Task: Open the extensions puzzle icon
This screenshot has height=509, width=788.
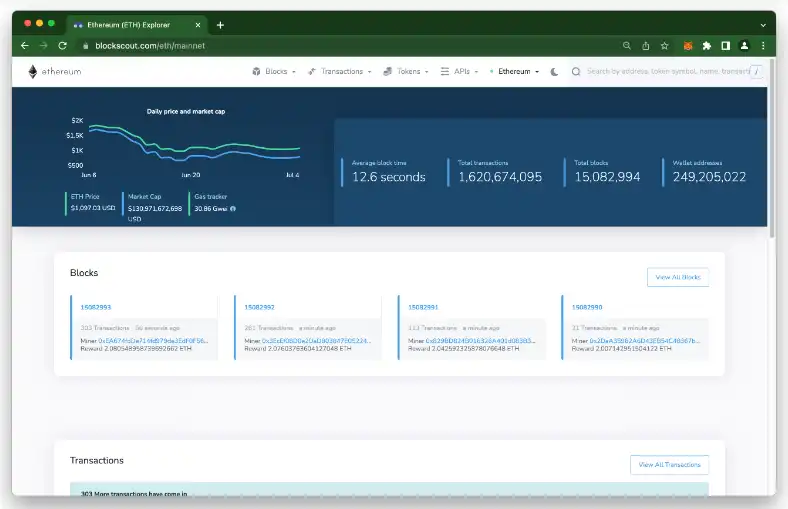Action: 707,46
